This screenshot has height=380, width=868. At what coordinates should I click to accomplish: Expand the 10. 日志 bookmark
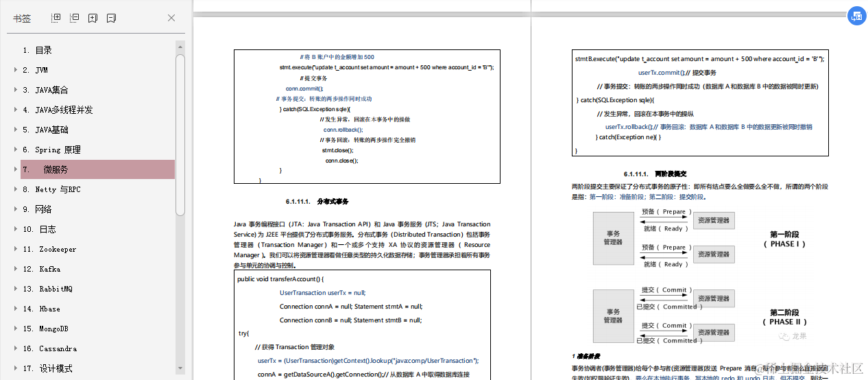tap(16, 229)
